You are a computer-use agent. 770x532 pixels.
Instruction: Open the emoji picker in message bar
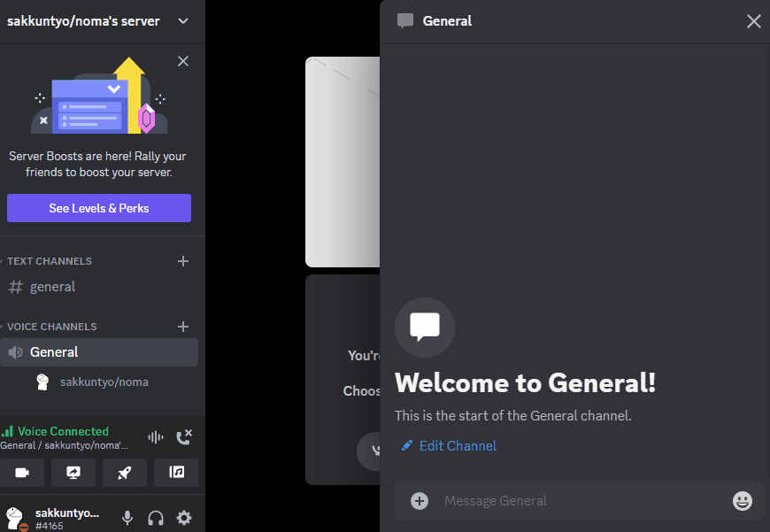pos(742,501)
